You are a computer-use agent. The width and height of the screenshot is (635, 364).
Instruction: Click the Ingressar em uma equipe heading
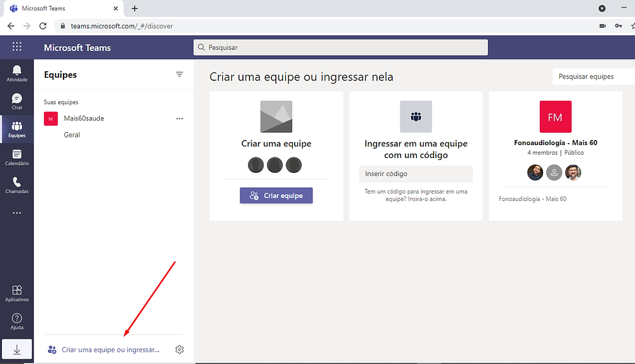coord(416,149)
